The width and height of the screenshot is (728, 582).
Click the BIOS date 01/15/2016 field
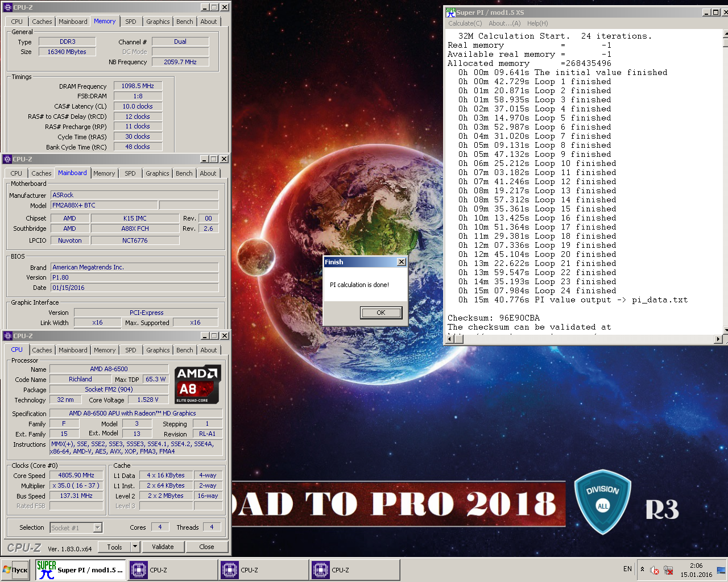tap(135, 288)
